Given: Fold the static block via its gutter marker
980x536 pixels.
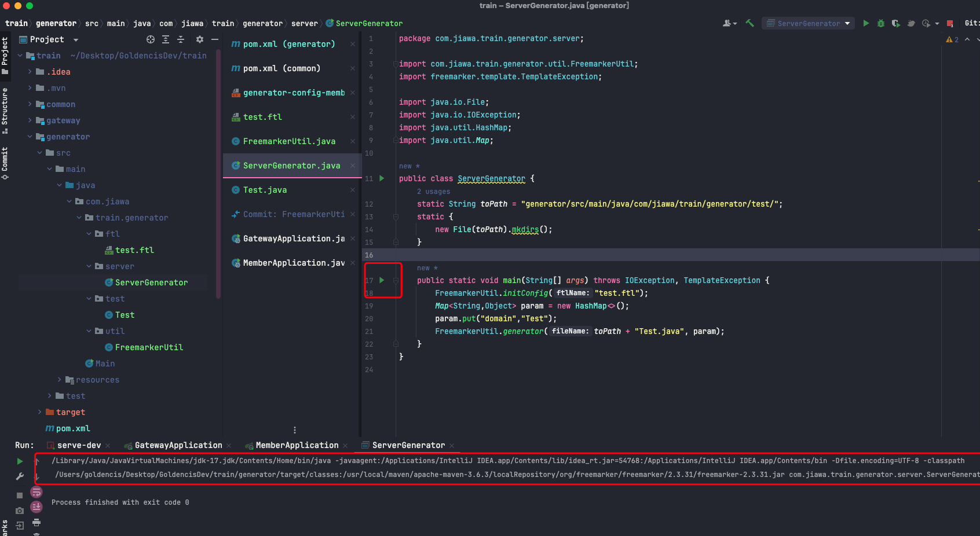Looking at the screenshot, I should (x=396, y=216).
